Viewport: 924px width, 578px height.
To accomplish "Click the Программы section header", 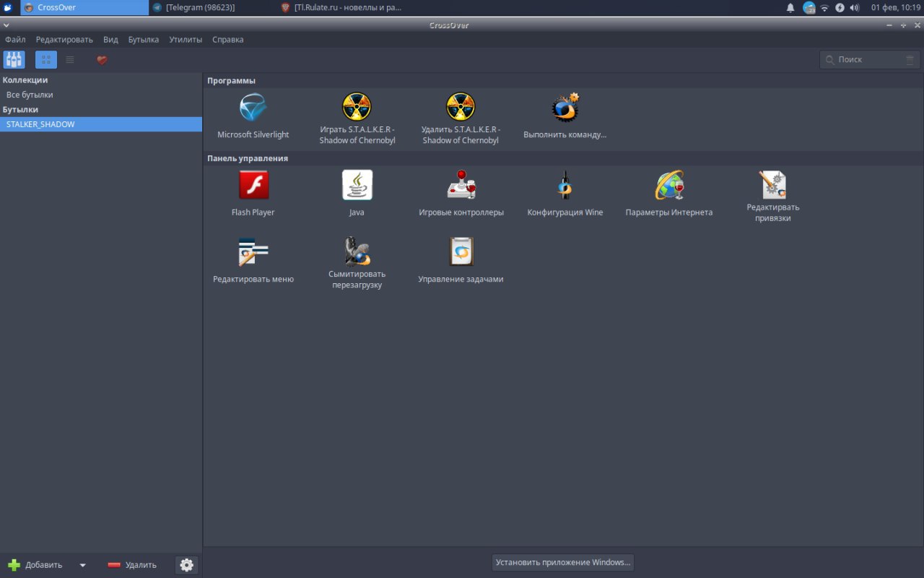I will (231, 80).
